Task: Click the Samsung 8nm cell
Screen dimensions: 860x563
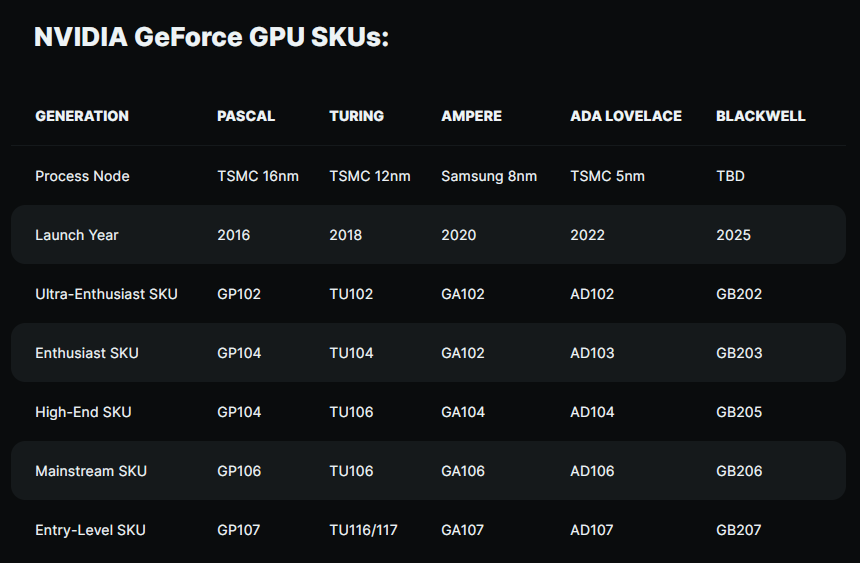Action: [489, 176]
